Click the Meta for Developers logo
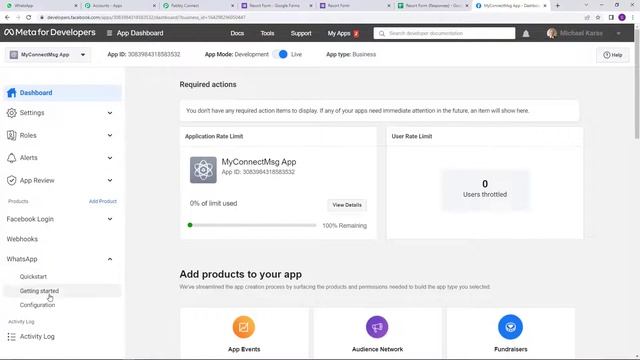 click(x=50, y=33)
